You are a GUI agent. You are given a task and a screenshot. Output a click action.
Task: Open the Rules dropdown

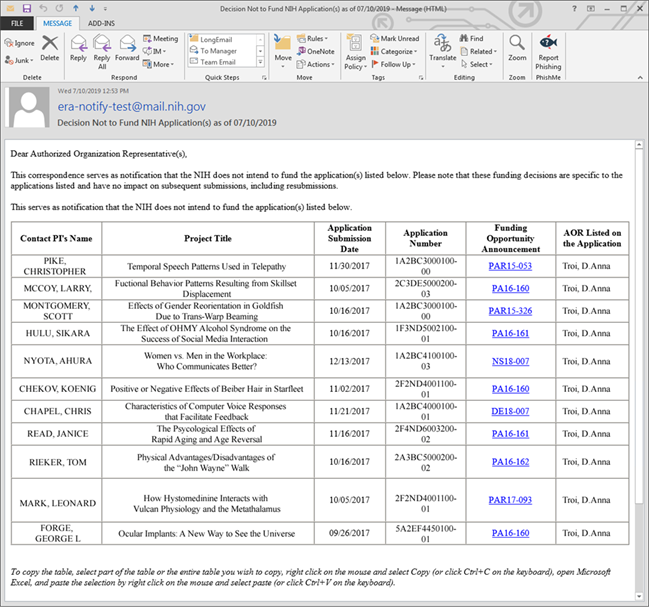click(x=312, y=38)
